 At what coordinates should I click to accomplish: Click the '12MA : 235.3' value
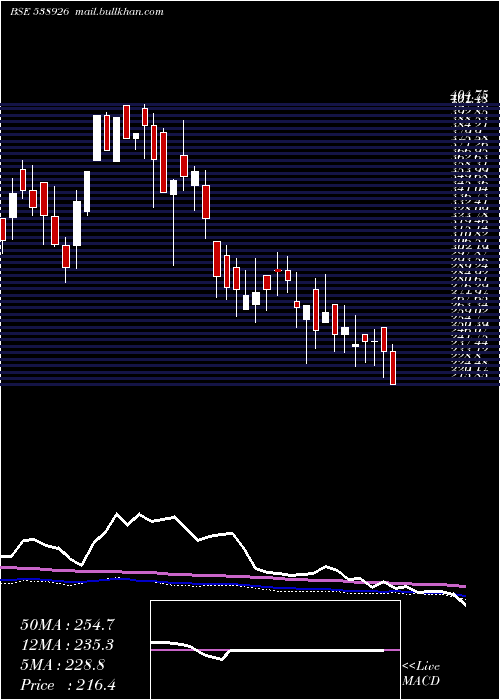(66, 645)
